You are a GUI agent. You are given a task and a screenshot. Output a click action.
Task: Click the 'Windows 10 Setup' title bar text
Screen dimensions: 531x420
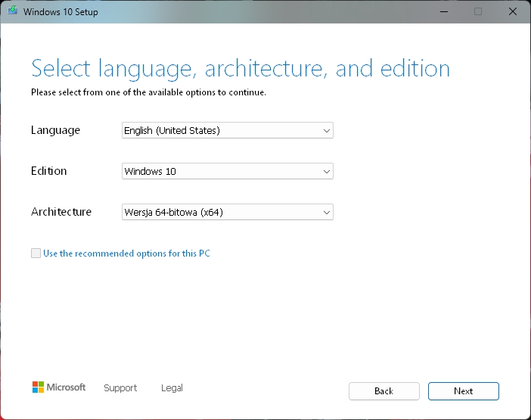pyautogui.click(x=61, y=12)
